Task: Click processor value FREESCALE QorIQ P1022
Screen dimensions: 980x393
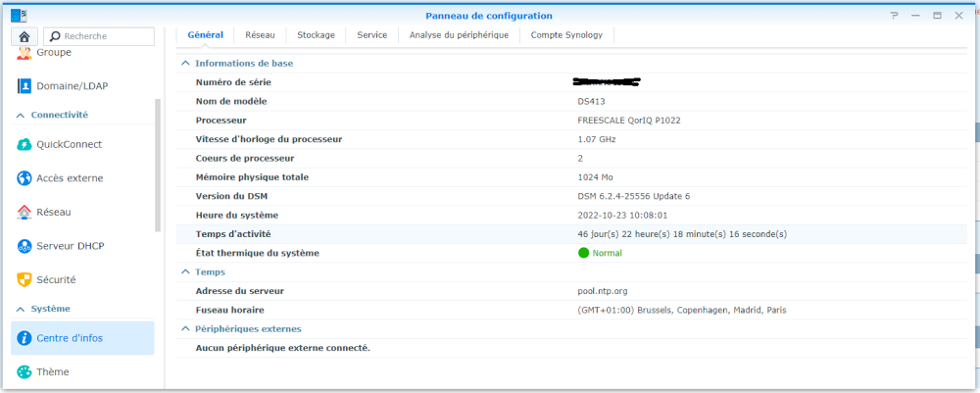Action: (x=629, y=121)
